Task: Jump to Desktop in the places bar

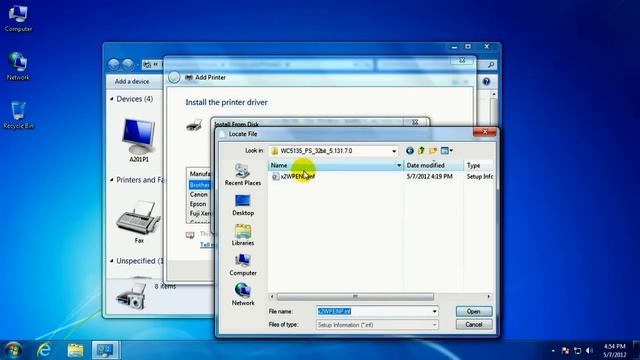Action: (x=243, y=205)
